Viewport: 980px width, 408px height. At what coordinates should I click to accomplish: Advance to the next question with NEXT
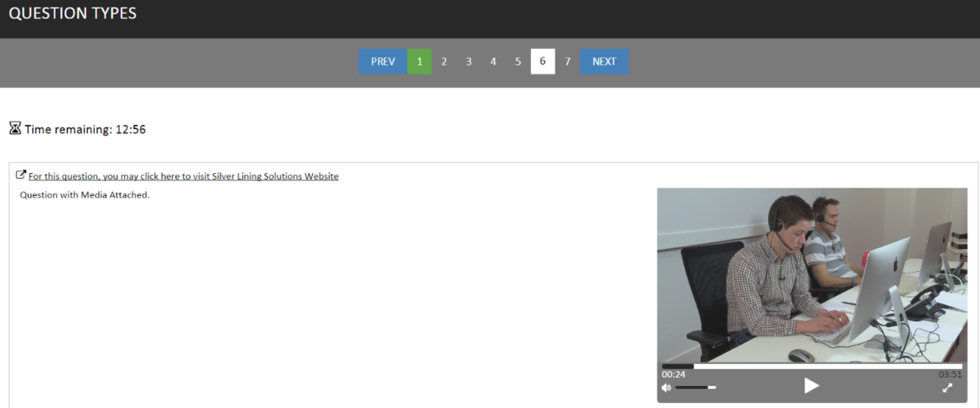point(604,61)
